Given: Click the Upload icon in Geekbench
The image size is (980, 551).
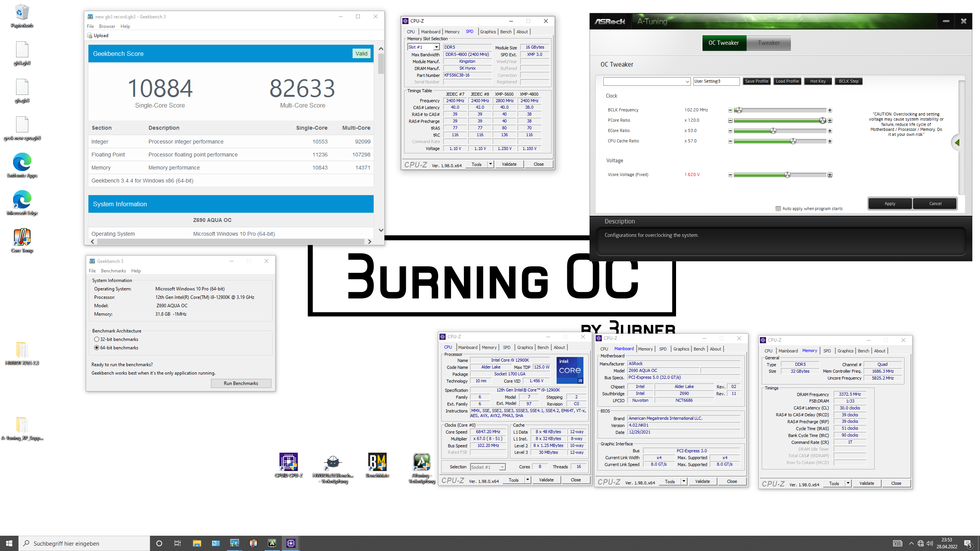Looking at the screenshot, I should click(90, 36).
